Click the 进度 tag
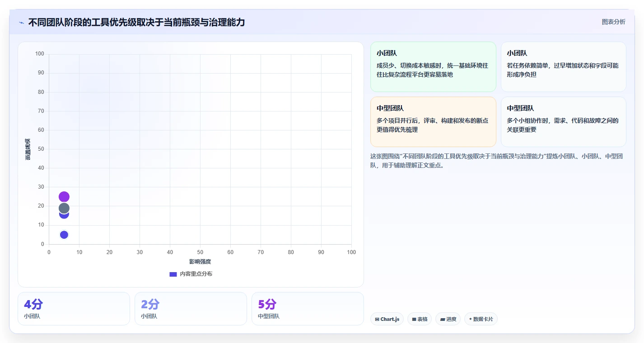This screenshot has width=644, height=343. [448, 319]
